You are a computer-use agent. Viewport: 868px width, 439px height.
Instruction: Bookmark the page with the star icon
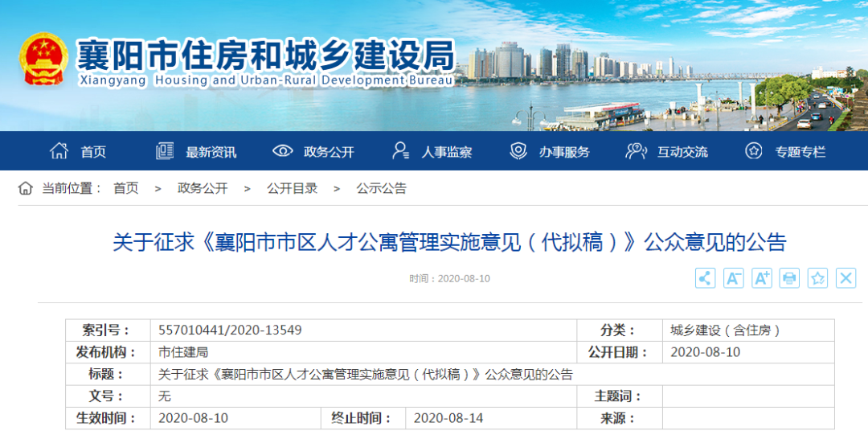[x=817, y=278]
